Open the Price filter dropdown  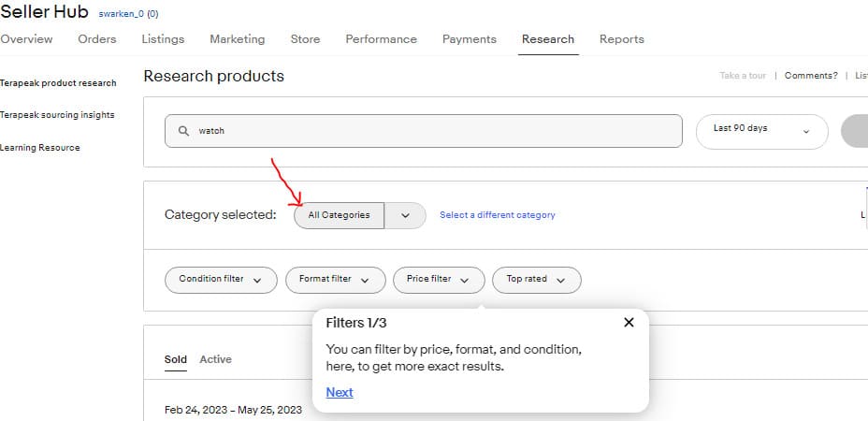[439, 280]
